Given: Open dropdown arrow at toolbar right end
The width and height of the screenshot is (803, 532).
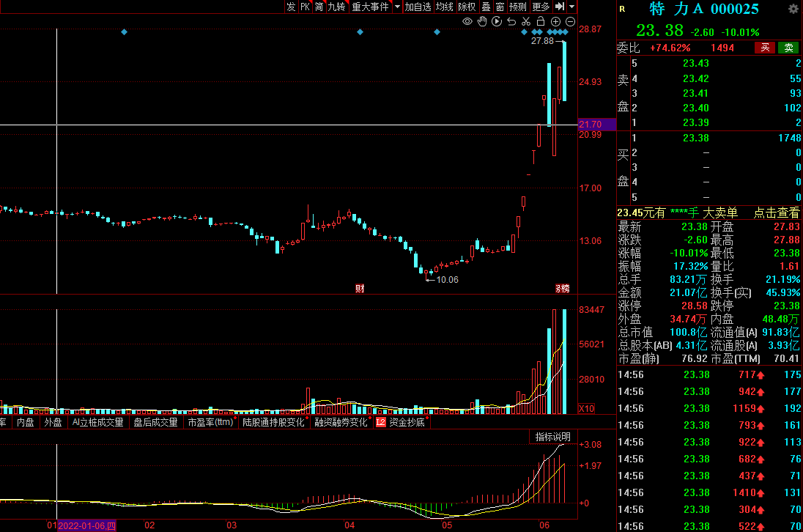Looking at the screenshot, I should click(x=572, y=7).
